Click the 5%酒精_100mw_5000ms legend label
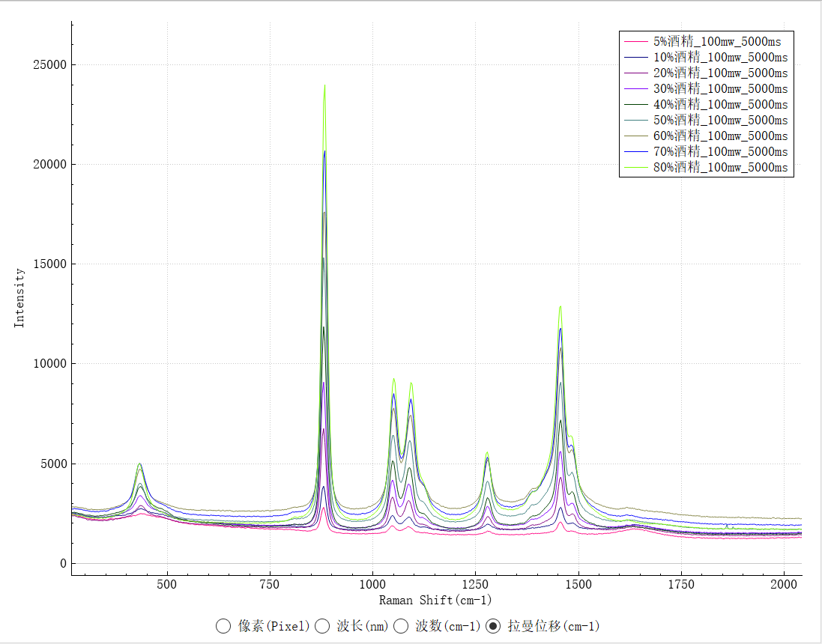Image resolution: width=822 pixels, height=644 pixels. coord(720,41)
